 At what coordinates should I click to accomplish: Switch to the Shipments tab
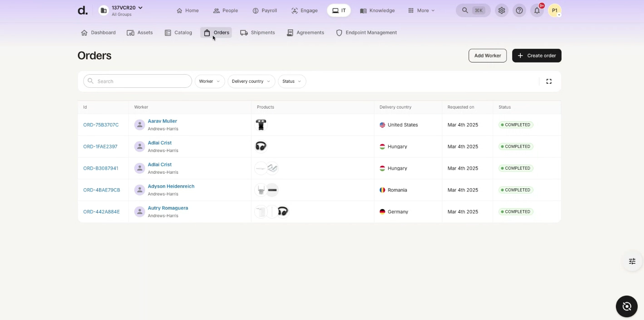point(257,33)
